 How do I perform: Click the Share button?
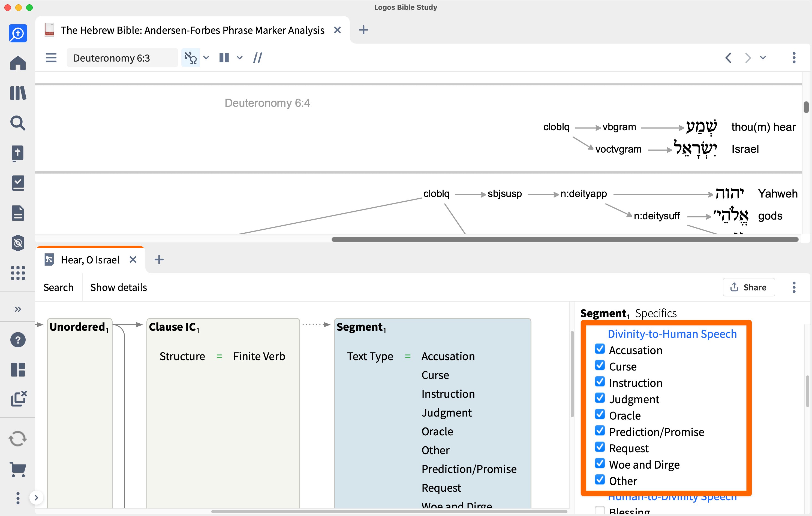click(748, 287)
